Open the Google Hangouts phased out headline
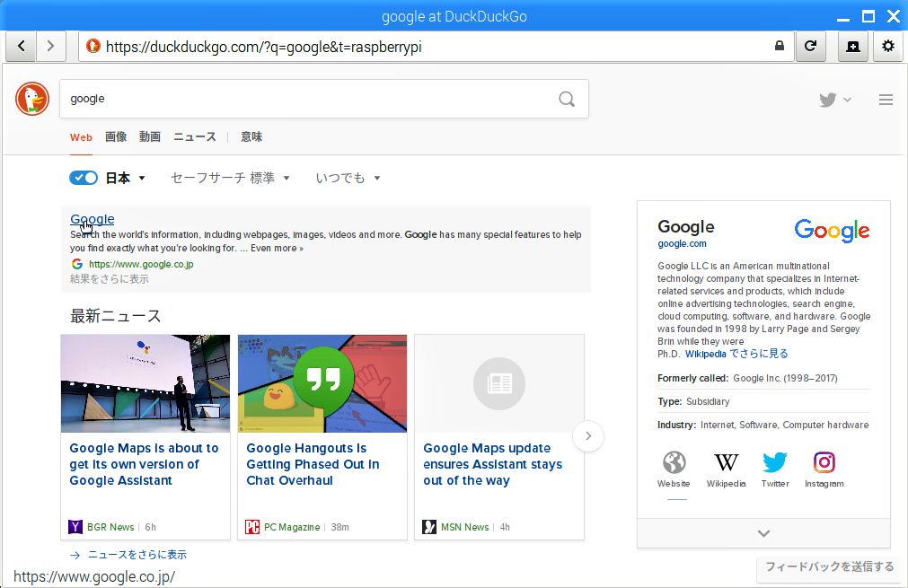The image size is (908, 588). pyautogui.click(x=313, y=464)
